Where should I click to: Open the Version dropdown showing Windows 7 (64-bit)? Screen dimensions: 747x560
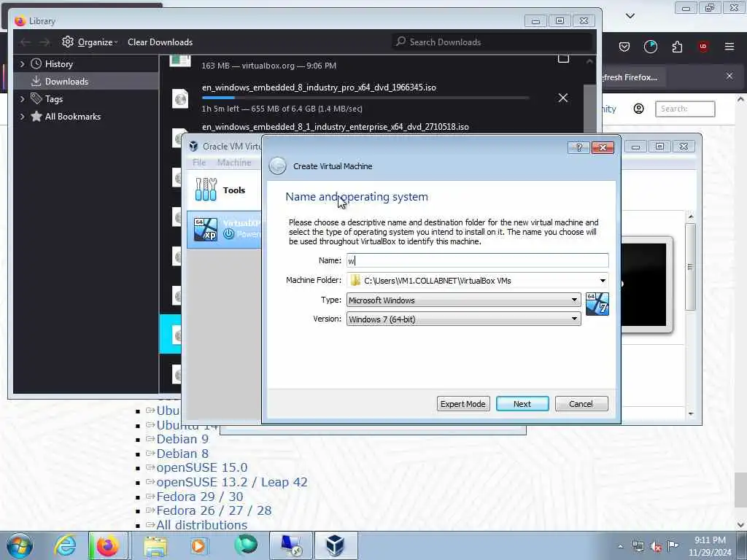(463, 319)
